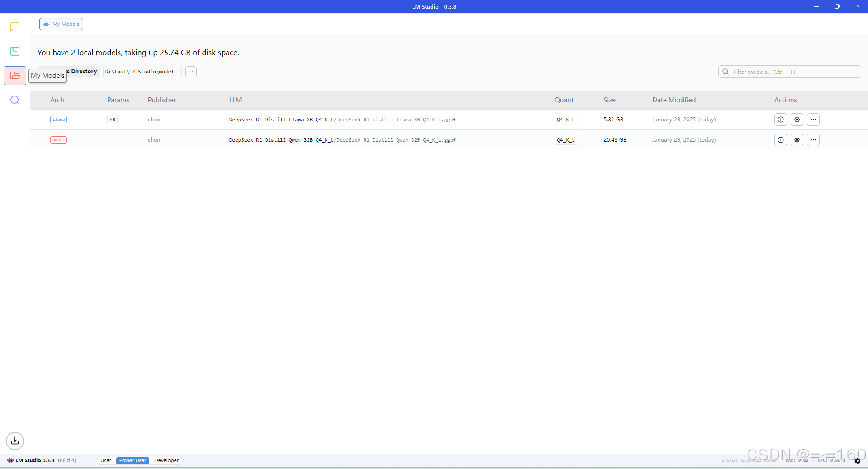Restore down the LM Studio window
Viewport: 868px width, 469px height.
click(837, 6)
